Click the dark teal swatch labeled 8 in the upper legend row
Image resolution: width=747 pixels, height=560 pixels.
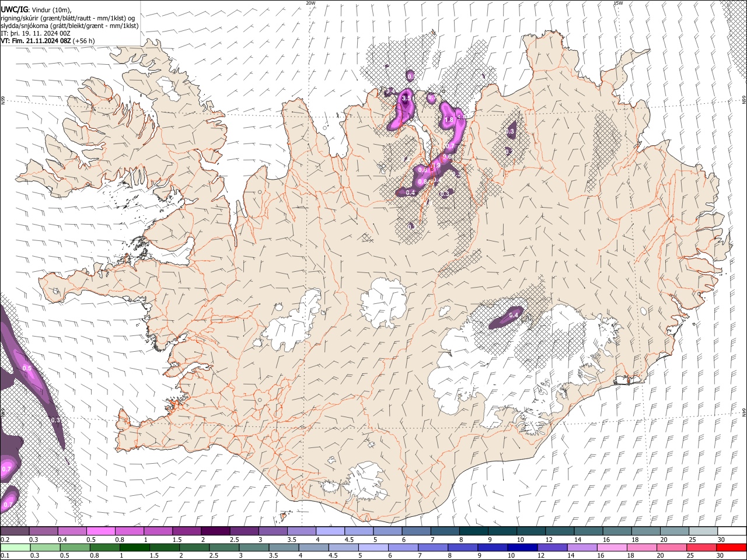474,531
